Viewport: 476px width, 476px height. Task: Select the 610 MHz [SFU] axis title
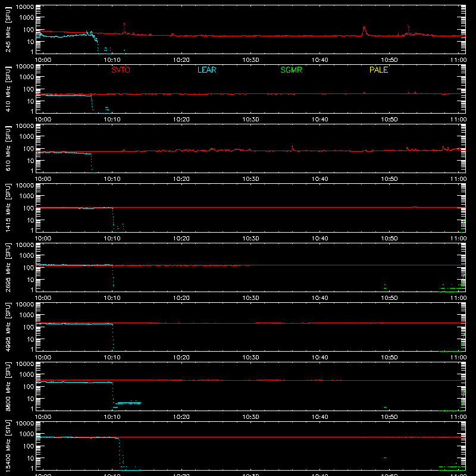(x=8, y=148)
